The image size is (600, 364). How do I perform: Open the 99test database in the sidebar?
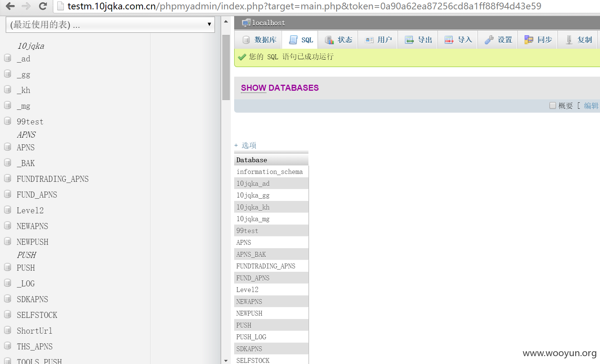[x=30, y=121]
